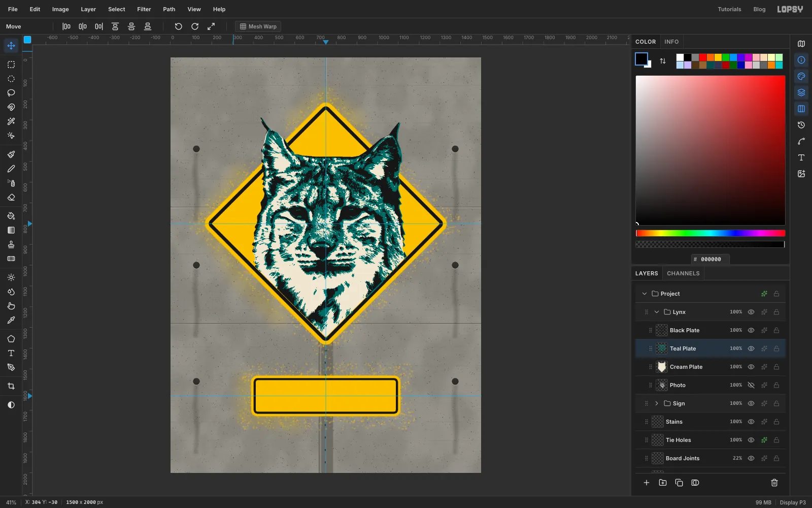Screen dimensions: 812x508
Task: Switch to the Info tab
Action: tap(671, 42)
